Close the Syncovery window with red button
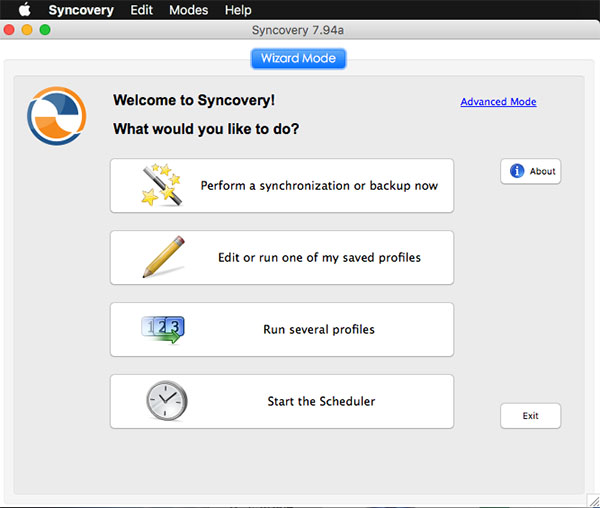This screenshot has width=600, height=508. [9, 30]
